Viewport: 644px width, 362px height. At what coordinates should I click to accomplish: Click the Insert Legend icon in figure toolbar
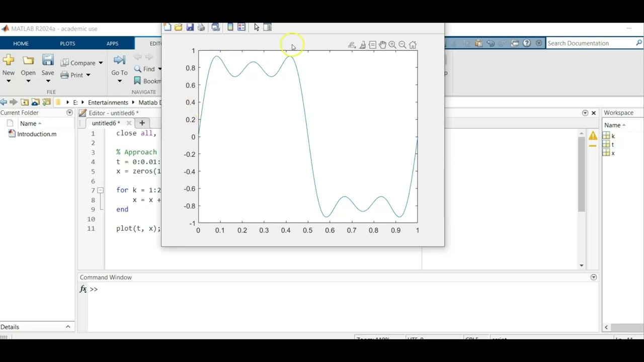(x=242, y=27)
